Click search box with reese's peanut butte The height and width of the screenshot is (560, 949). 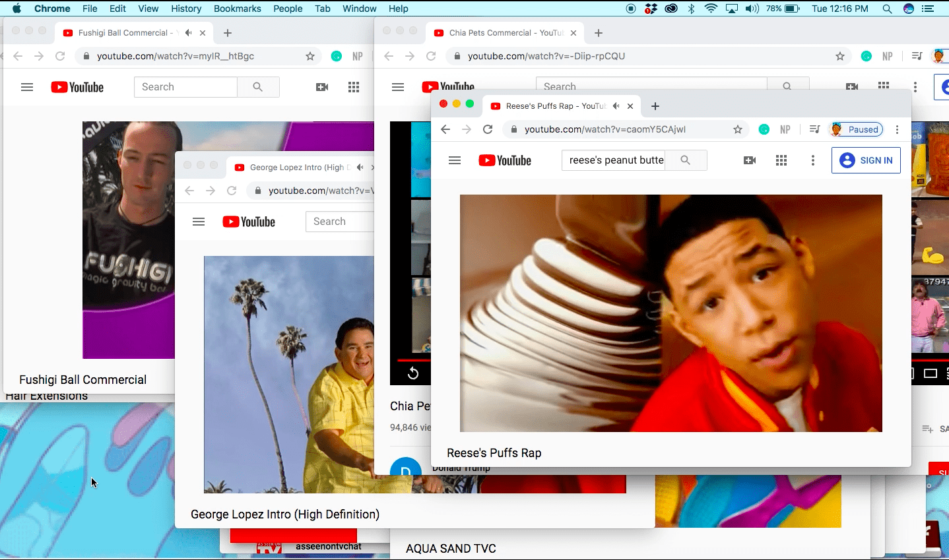(x=613, y=160)
